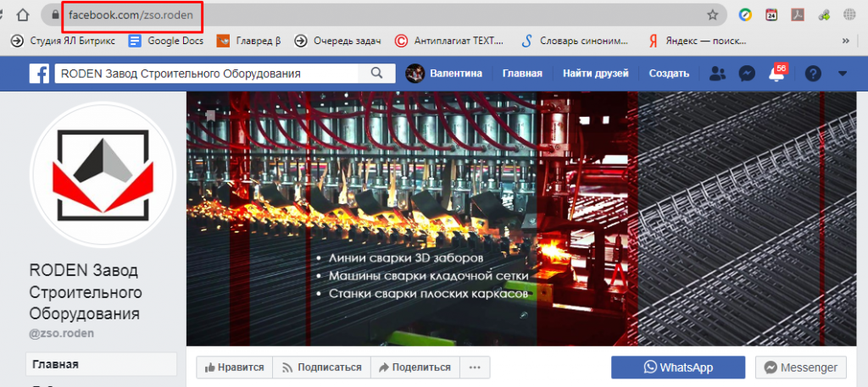This screenshot has height=387, width=868.
Task: Open the page cover photo
Action: click(521, 218)
